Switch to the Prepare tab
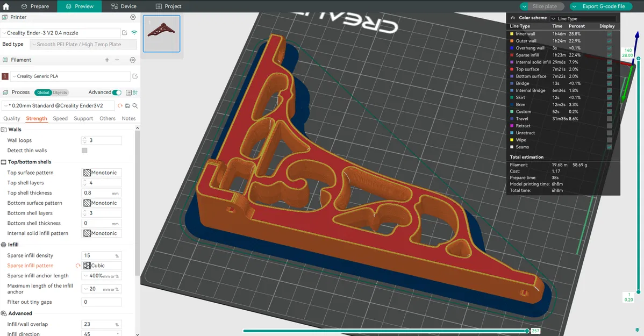Image resolution: width=644 pixels, height=336 pixels. pyautogui.click(x=35, y=6)
